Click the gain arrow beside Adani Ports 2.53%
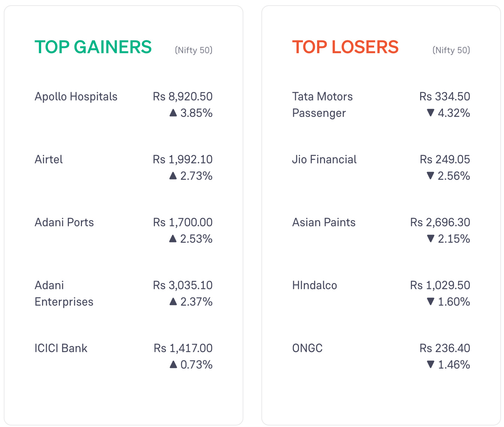This screenshot has height=427, width=504. click(x=173, y=239)
